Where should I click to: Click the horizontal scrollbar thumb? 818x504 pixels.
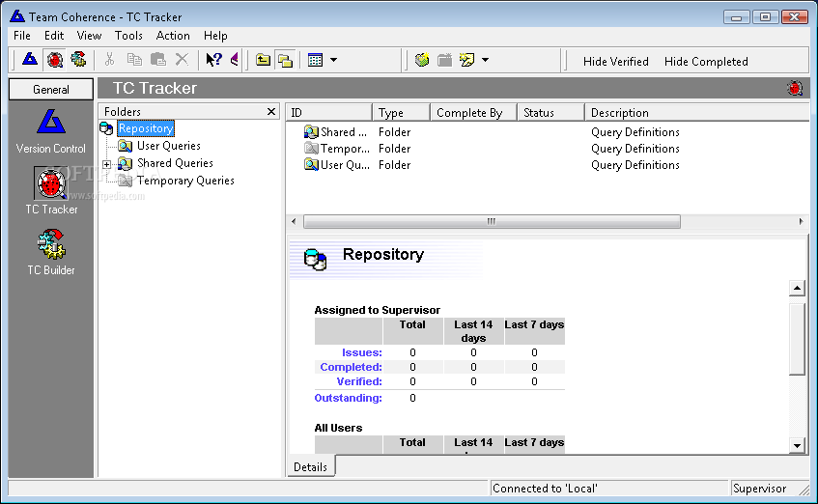click(492, 222)
